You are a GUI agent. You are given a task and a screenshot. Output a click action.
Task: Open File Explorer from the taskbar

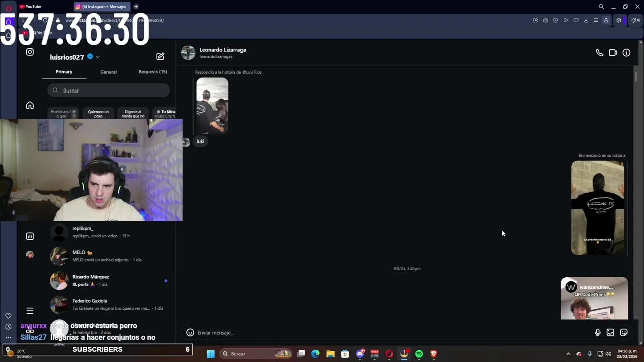click(x=330, y=354)
